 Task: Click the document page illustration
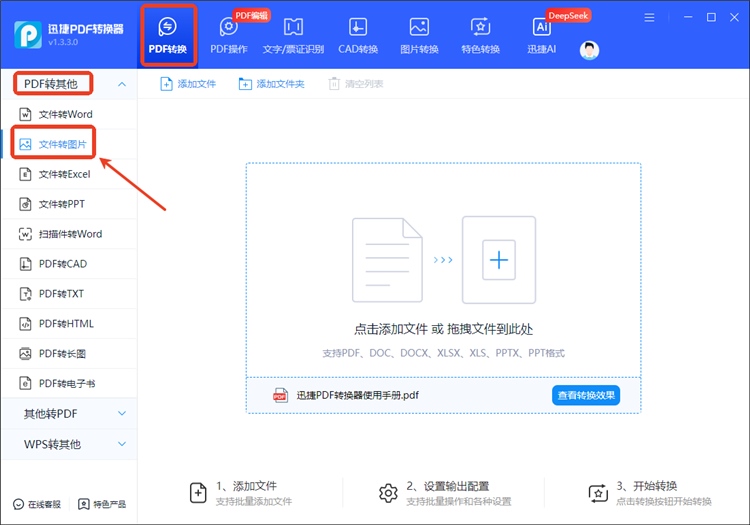pos(387,260)
